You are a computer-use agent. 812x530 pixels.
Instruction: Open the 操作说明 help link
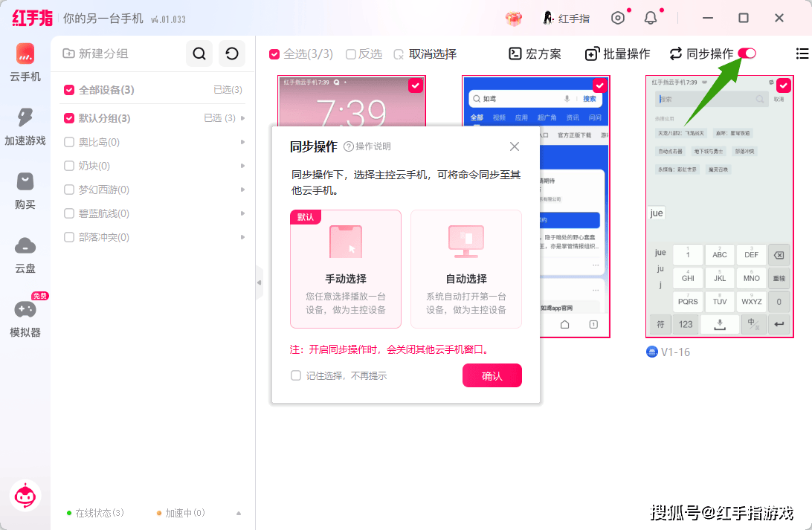[x=367, y=146]
